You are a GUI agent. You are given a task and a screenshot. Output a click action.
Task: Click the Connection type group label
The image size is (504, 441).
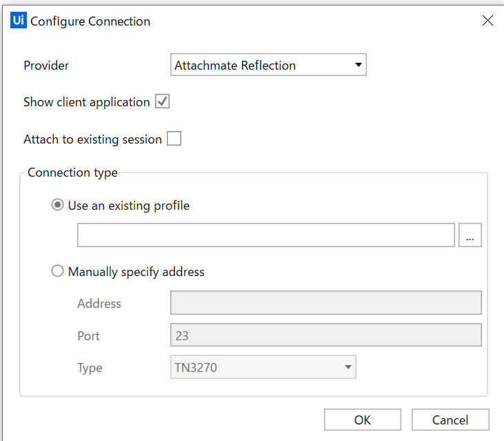pyautogui.click(x=72, y=173)
